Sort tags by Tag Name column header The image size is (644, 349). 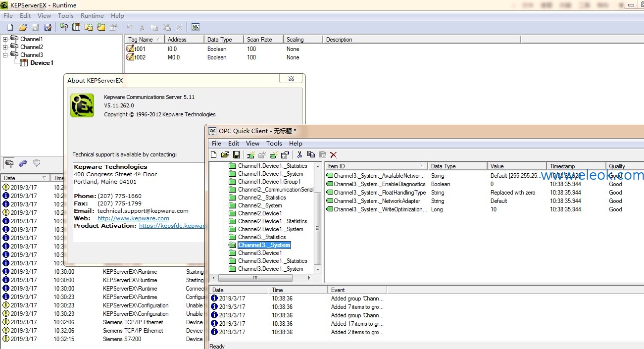pyautogui.click(x=144, y=40)
